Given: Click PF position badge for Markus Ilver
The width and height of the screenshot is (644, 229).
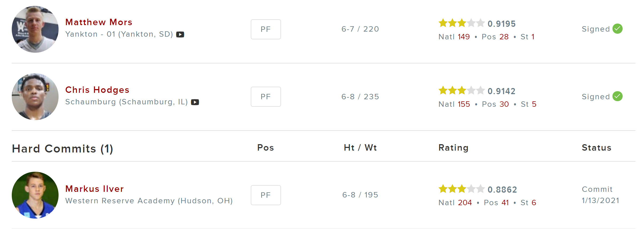Looking at the screenshot, I should (266, 195).
